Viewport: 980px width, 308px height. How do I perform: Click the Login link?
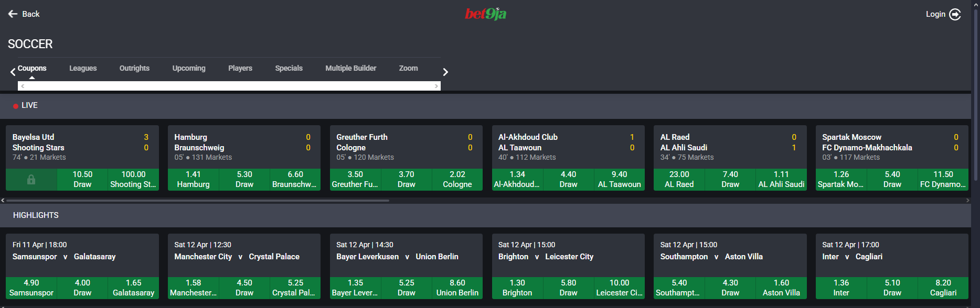coord(935,14)
